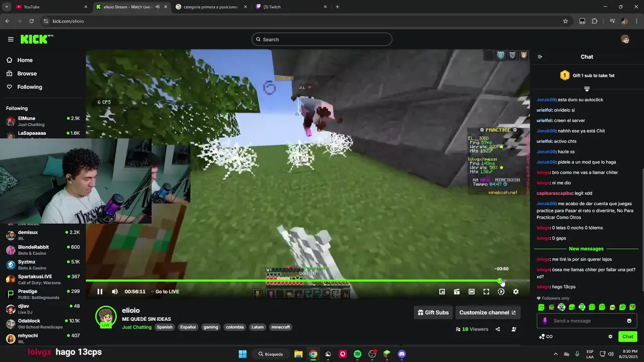The width and height of the screenshot is (644, 362).
Task: Click the playback speed icon
Action: pyautogui.click(x=501, y=292)
